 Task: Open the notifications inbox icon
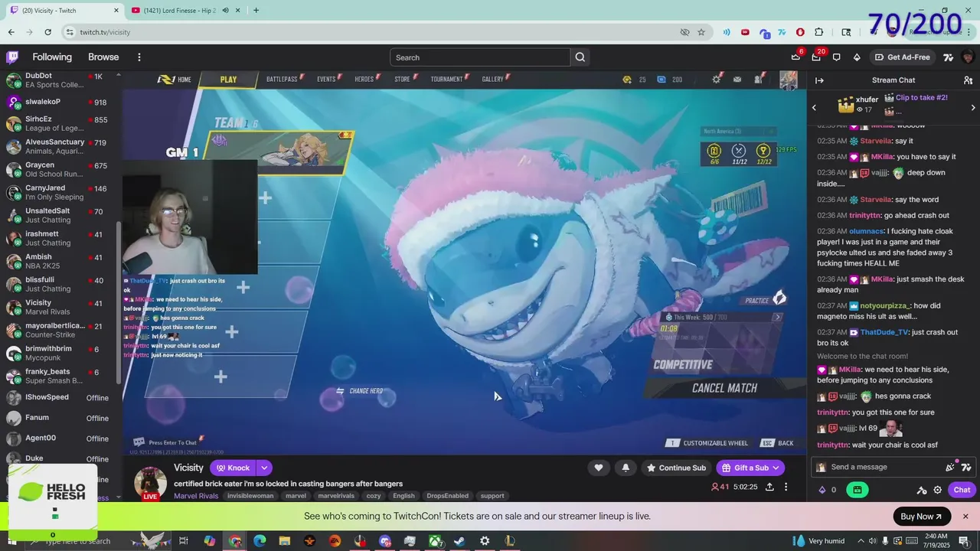coord(816,57)
